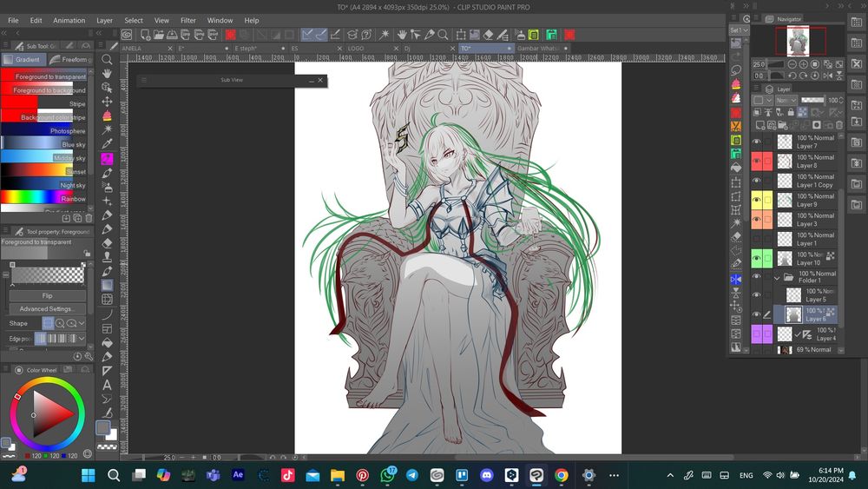Click the Open file icon
The width and height of the screenshot is (868, 489).
(160, 35)
